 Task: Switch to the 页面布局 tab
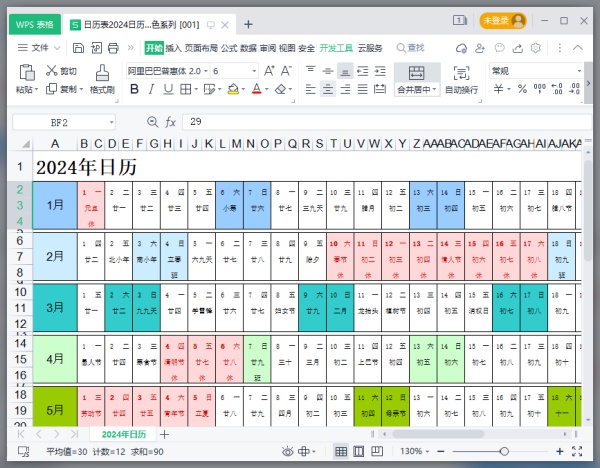point(201,48)
